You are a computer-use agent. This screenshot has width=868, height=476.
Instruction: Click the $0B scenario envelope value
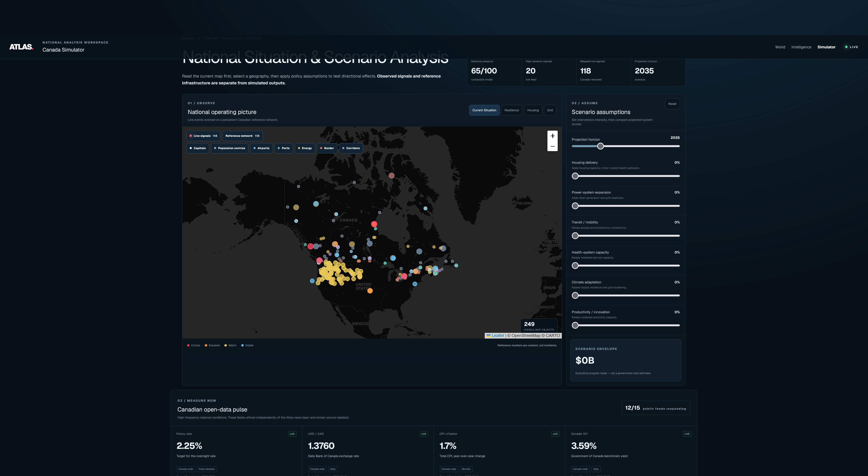(585, 360)
